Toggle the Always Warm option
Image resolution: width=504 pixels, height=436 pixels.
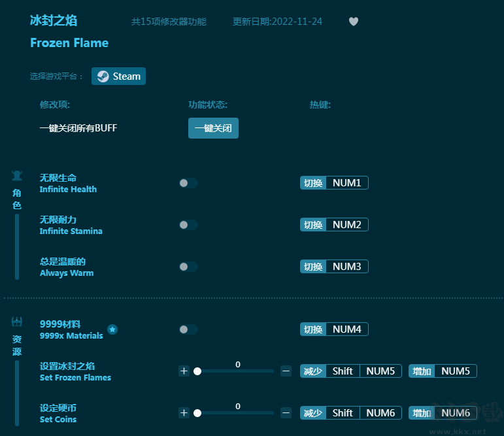coord(188,267)
